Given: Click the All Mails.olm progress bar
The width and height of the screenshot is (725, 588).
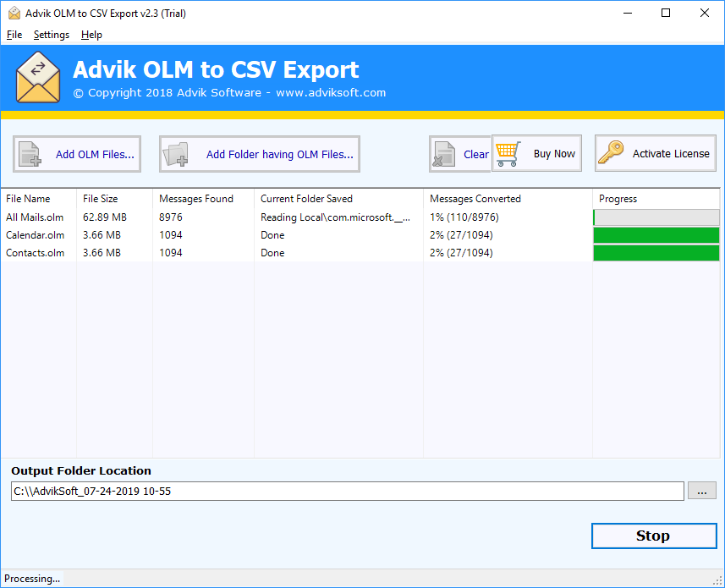Looking at the screenshot, I should point(656,217).
